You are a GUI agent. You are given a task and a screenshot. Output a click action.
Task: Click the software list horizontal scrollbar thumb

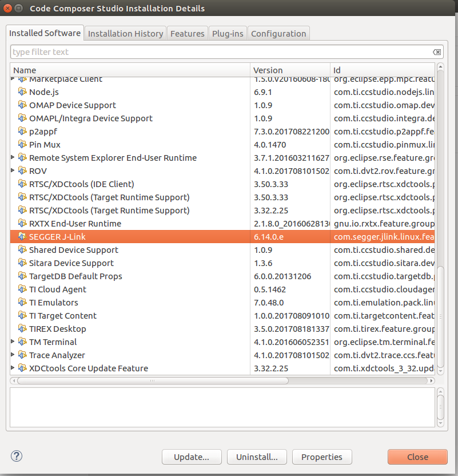(x=153, y=380)
